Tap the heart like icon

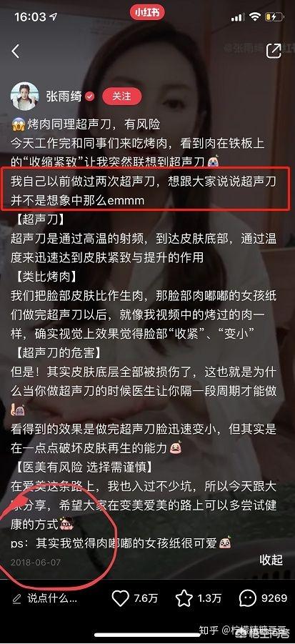120,598
